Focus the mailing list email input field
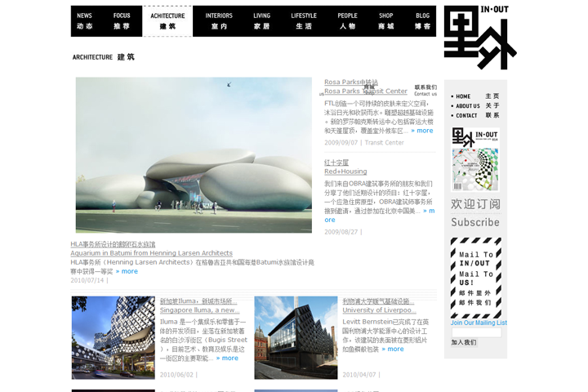588x392 pixels. click(x=475, y=332)
